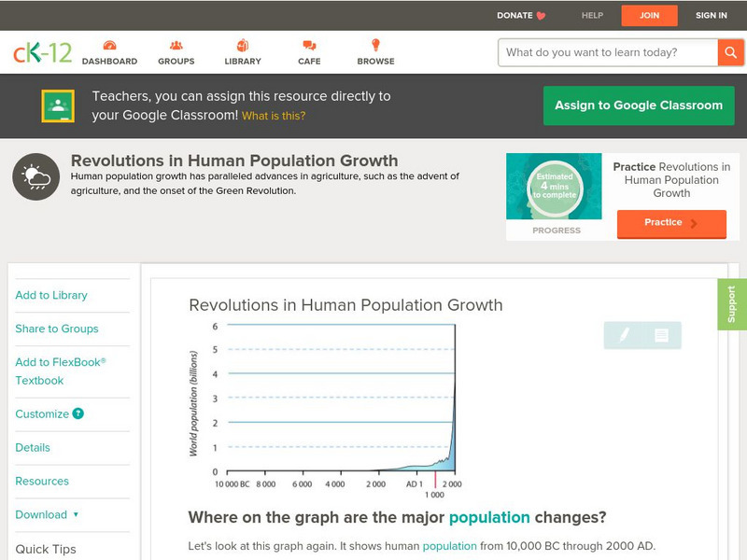Click the Google Classroom icon
The image size is (747, 560).
click(58, 105)
